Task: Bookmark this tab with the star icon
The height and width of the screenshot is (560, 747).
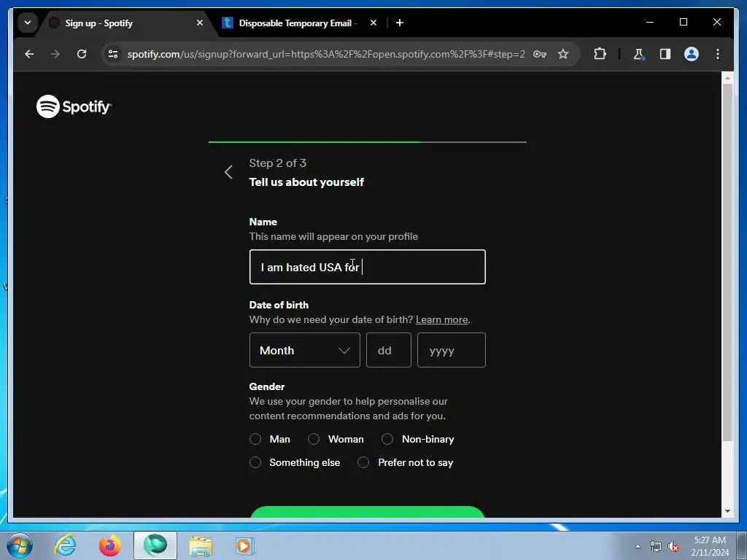Action: [x=563, y=54]
